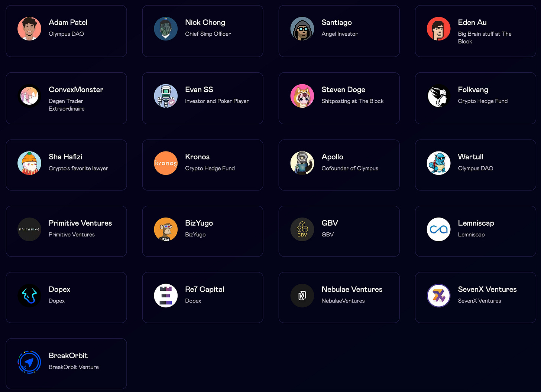
Task: Click Sha Hafizi's snowman avatar
Action: pyautogui.click(x=29, y=163)
